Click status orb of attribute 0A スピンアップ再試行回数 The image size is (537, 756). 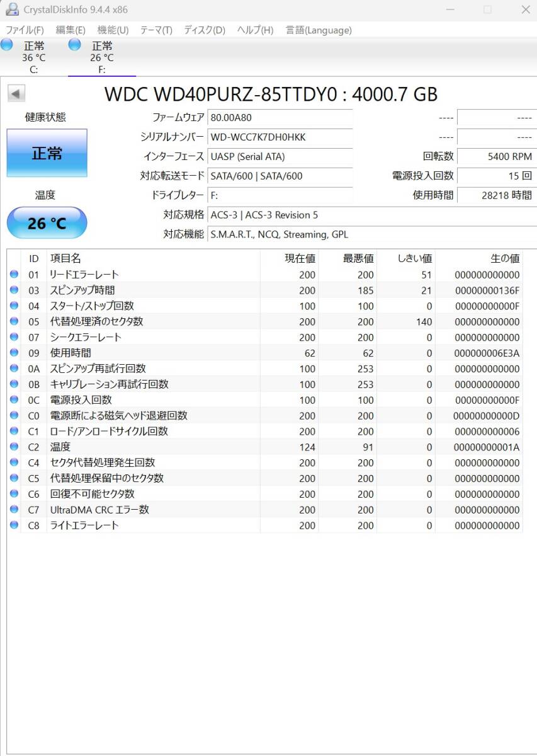(x=14, y=369)
